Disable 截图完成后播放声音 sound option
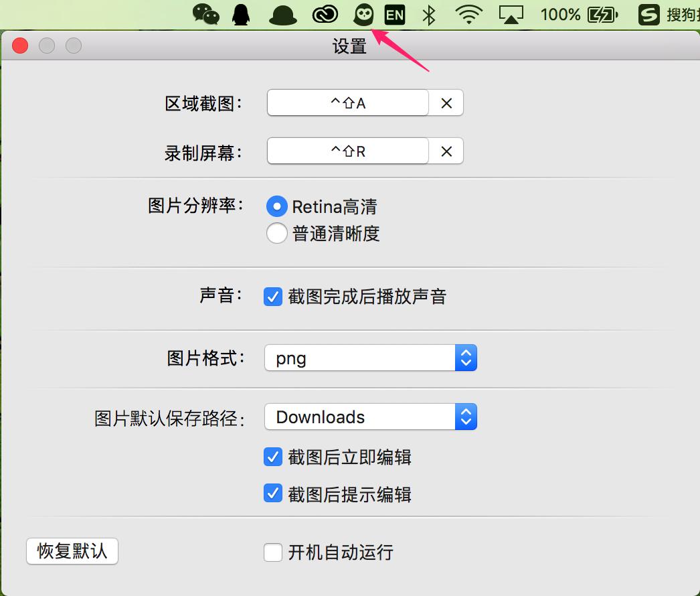 pyautogui.click(x=273, y=296)
